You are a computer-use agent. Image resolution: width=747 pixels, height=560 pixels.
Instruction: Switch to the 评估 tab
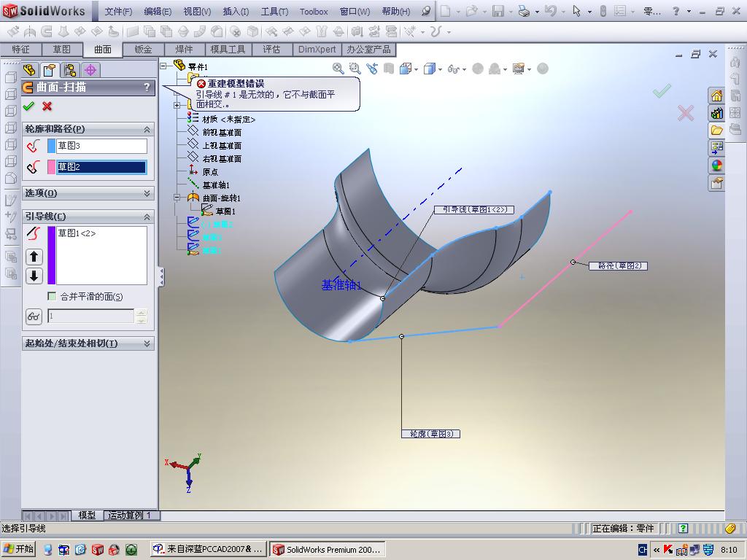271,49
